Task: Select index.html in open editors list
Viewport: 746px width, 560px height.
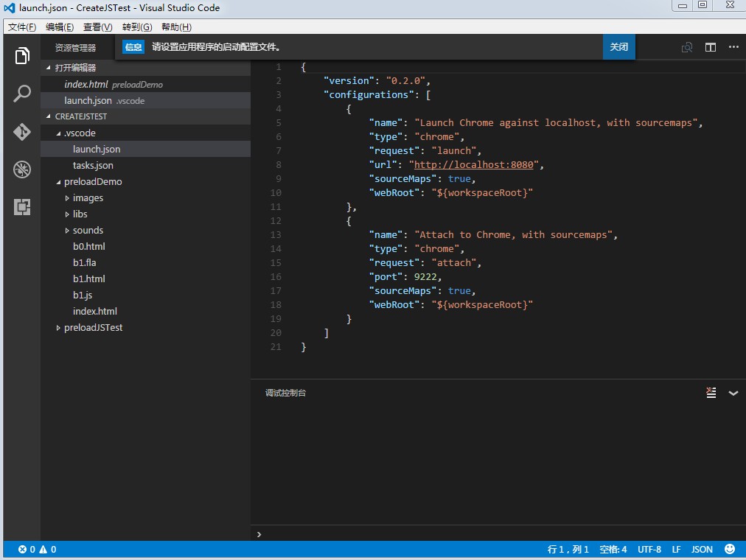Action: [x=145, y=84]
